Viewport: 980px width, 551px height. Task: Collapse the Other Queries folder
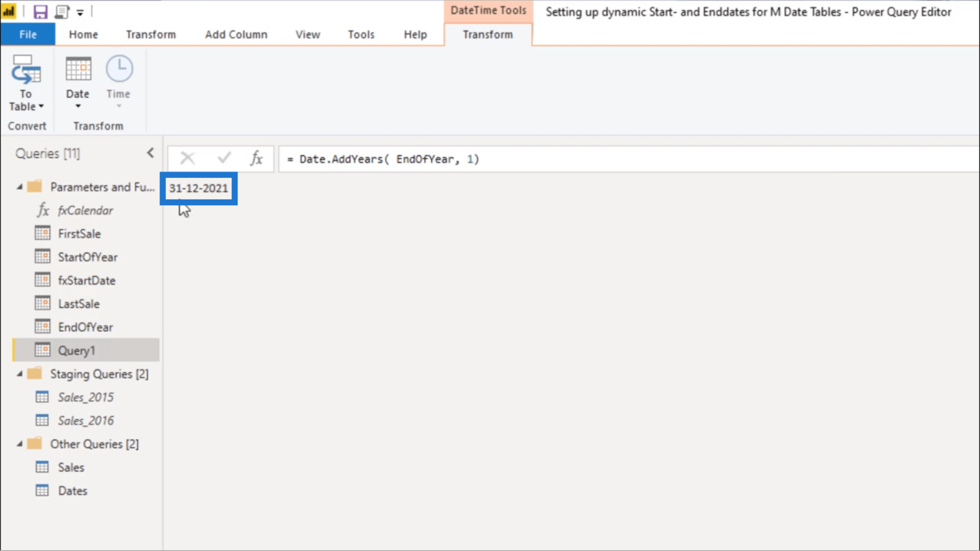point(19,444)
